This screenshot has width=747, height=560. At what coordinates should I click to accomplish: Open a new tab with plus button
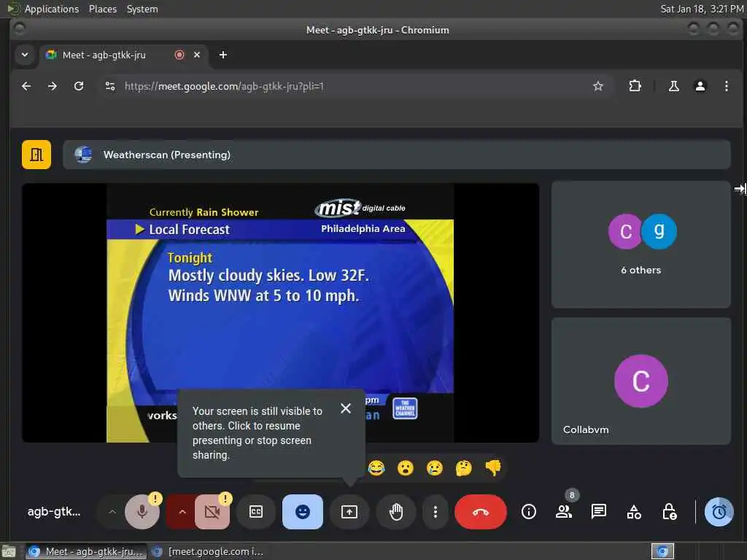[x=223, y=55]
